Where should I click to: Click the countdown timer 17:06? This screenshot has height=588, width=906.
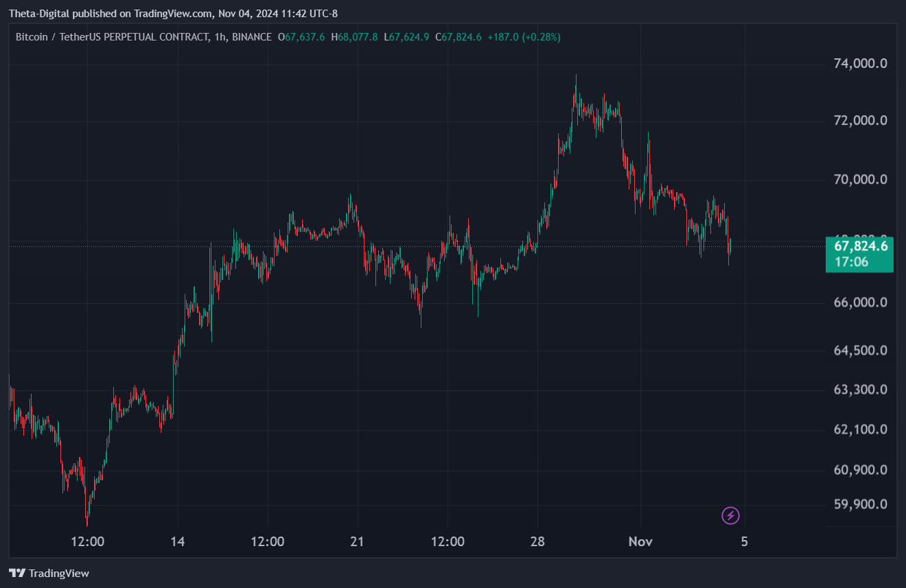(x=851, y=262)
